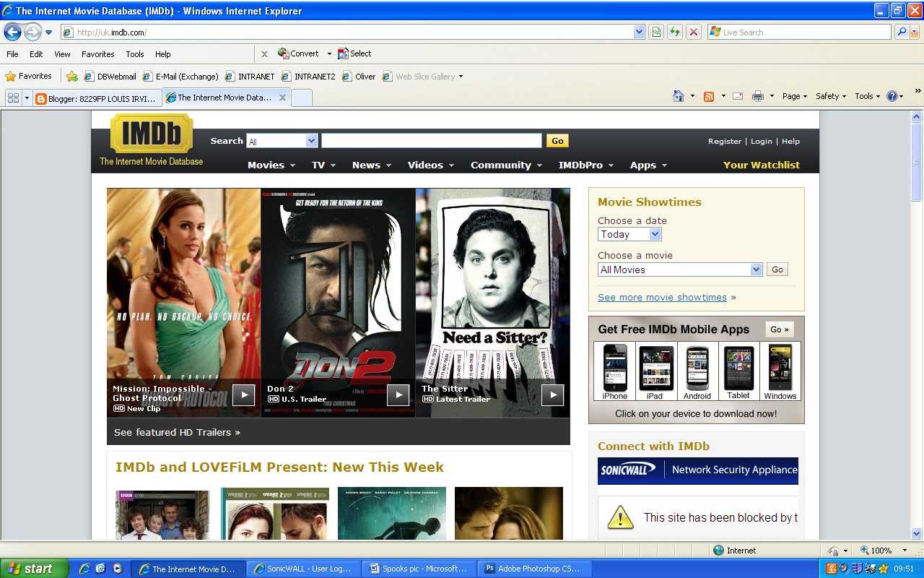Select the Android app icon
The height and width of the screenshot is (578, 924).
(697, 371)
